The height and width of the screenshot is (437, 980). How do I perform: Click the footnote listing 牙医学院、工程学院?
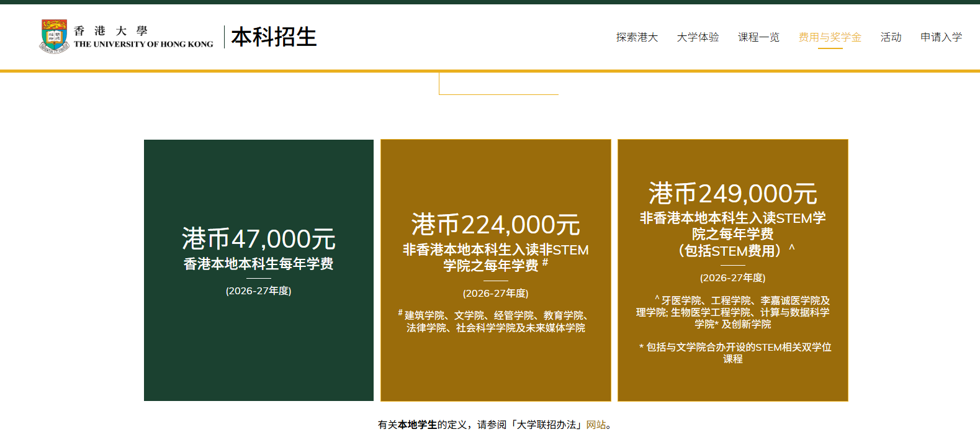click(732, 312)
